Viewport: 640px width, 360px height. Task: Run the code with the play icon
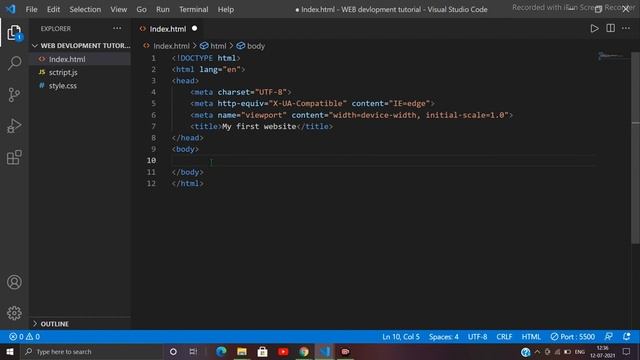click(594, 29)
